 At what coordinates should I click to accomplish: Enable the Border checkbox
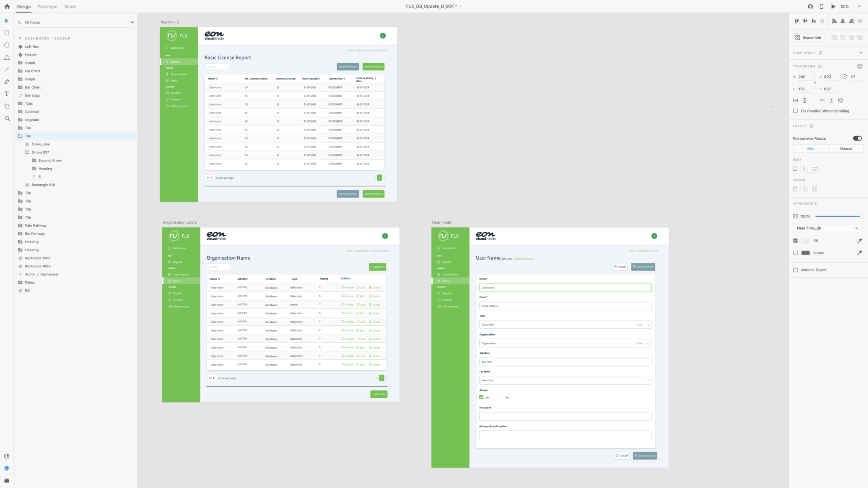point(796,253)
